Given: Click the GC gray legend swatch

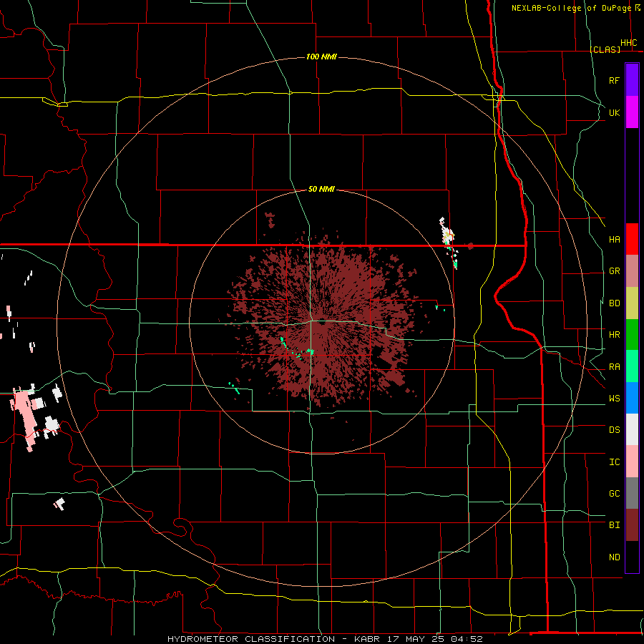Looking at the screenshot, I should tap(632, 493).
